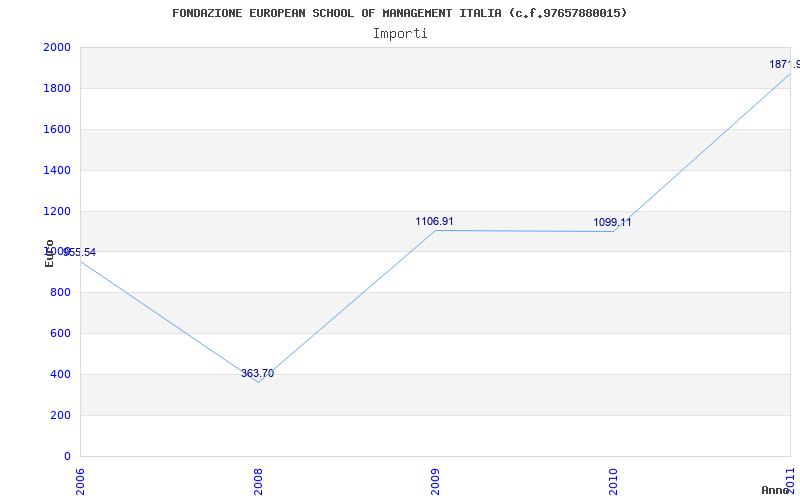Click the 1800 y-axis tick label

coord(57,88)
